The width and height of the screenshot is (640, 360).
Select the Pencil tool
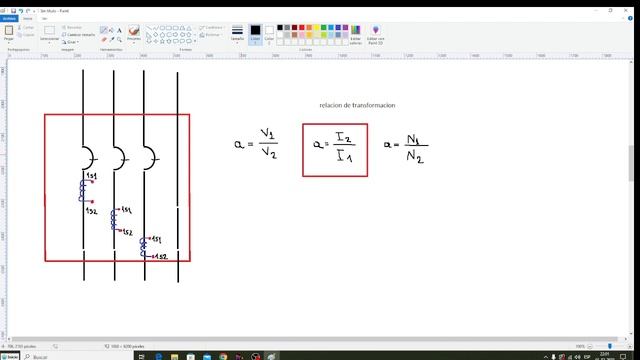[104, 30]
